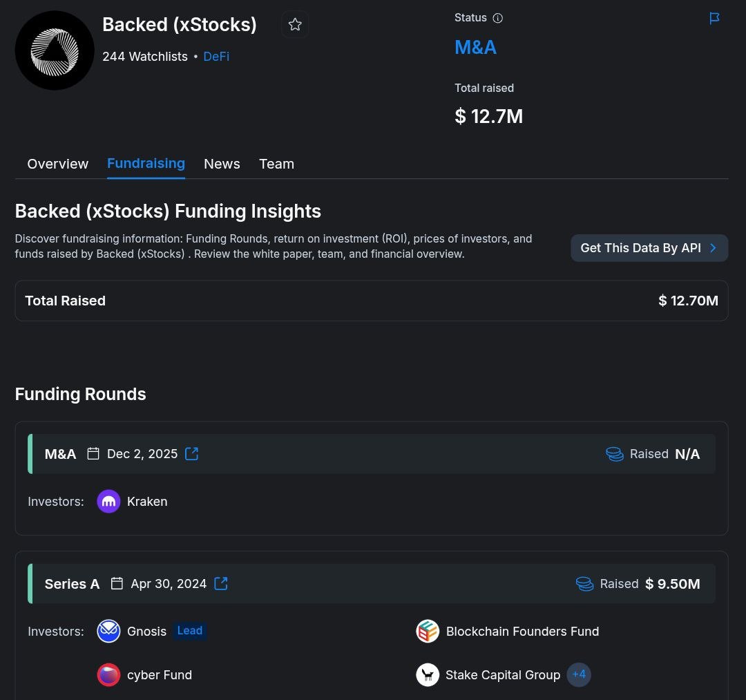This screenshot has width=746, height=700.
Task: Click the Blockchain Founders Fund logo
Action: coord(428,631)
